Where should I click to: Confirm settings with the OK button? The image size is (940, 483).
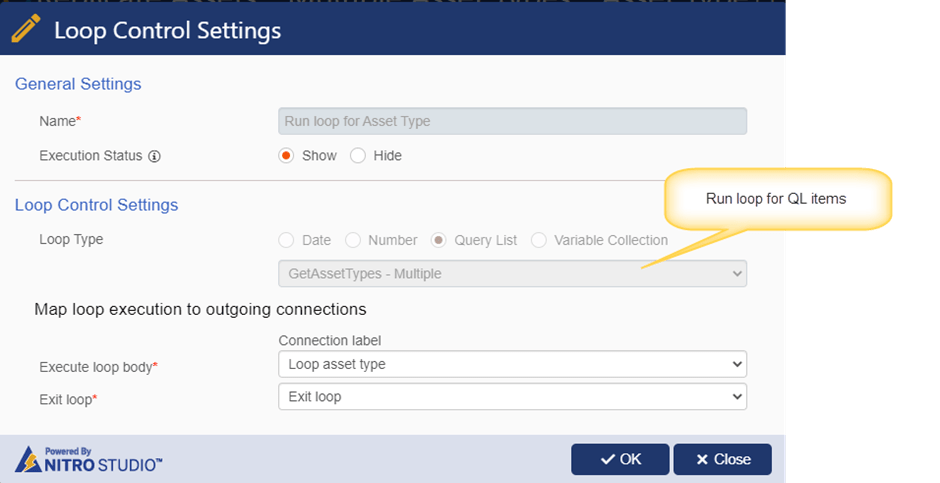point(620,459)
